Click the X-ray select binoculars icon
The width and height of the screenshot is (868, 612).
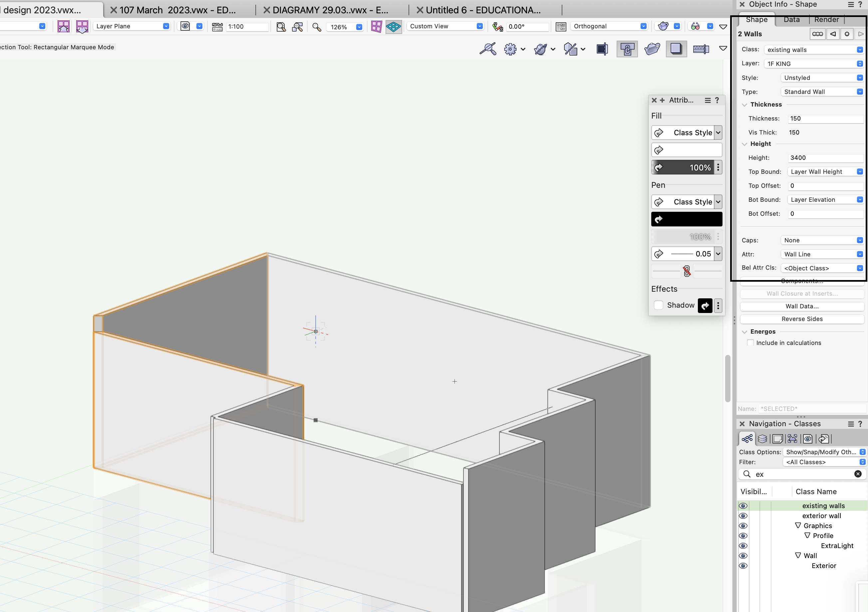point(695,26)
